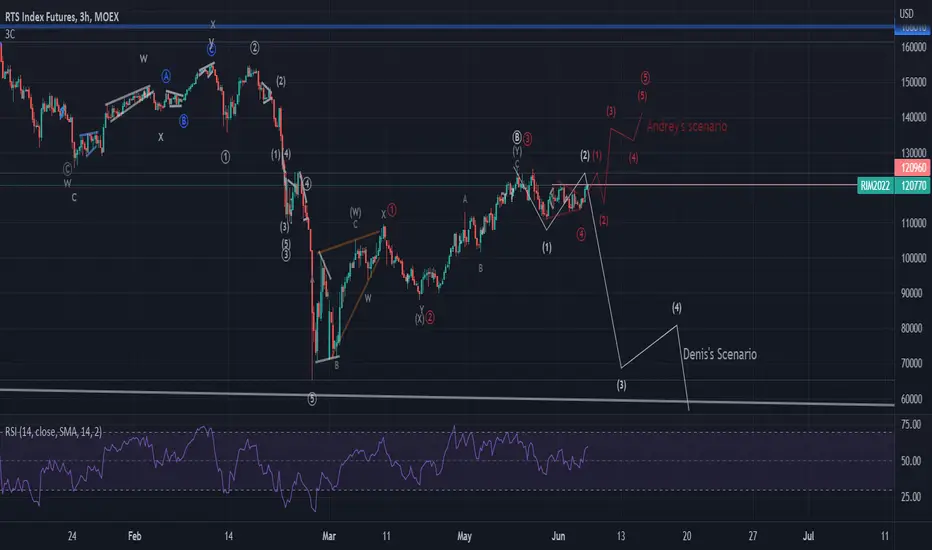Click the Jun label on time axis

click(x=558, y=536)
